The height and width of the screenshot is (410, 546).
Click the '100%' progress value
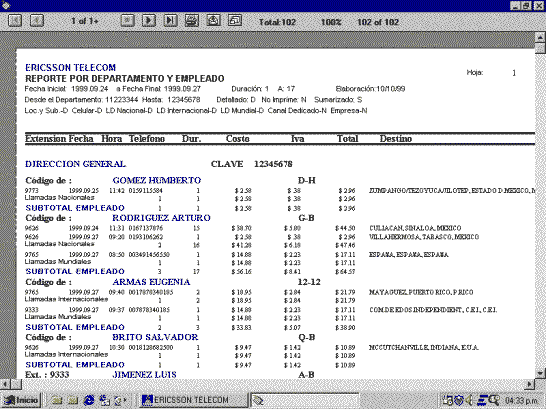coord(331,22)
